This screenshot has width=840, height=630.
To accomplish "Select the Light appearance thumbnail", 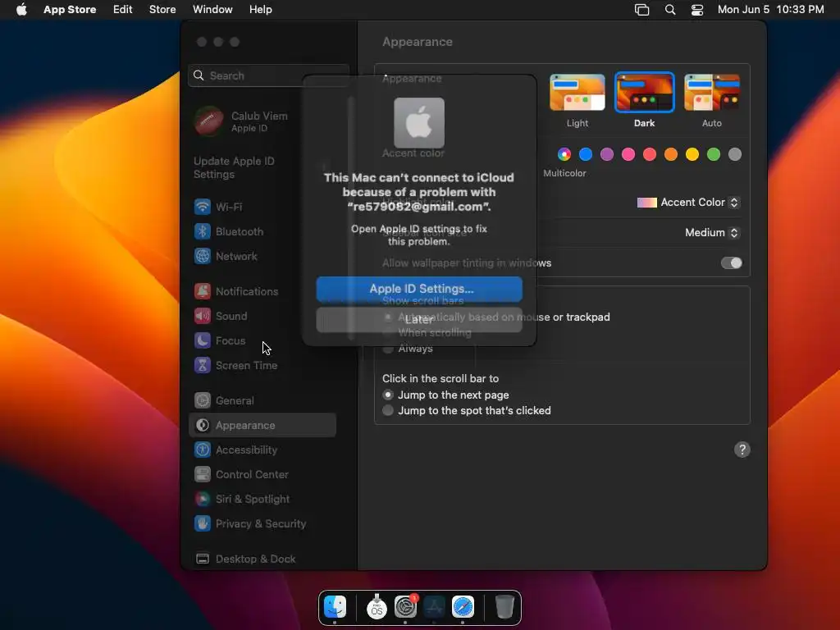I will pos(577,92).
